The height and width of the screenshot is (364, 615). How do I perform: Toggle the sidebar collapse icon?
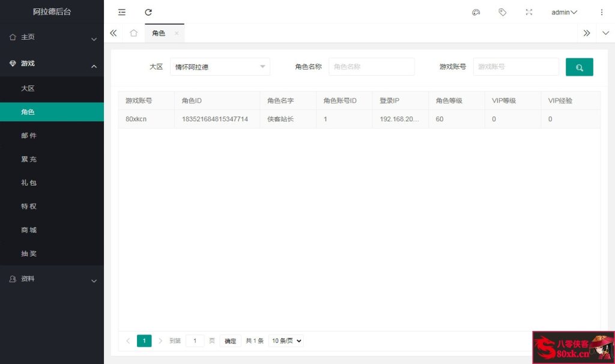point(122,11)
